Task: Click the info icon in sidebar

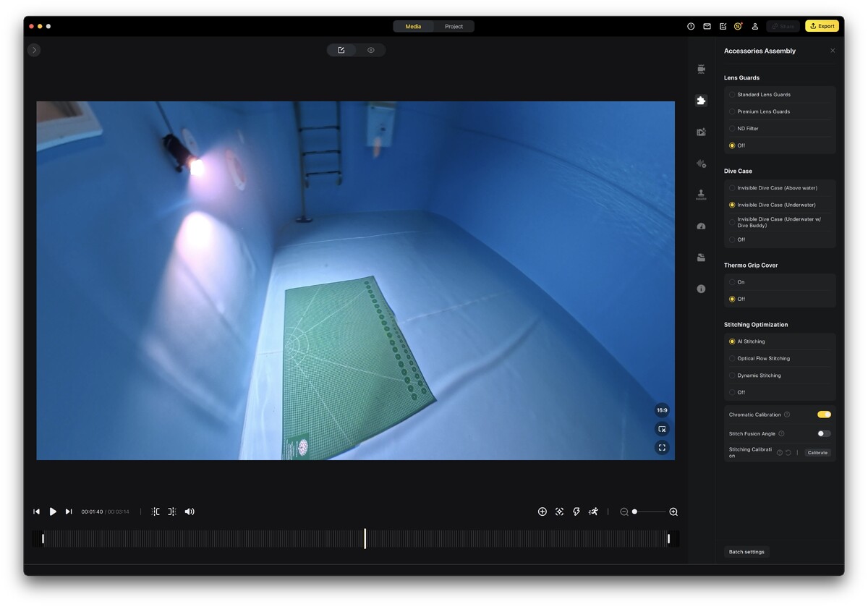Action: 701,289
